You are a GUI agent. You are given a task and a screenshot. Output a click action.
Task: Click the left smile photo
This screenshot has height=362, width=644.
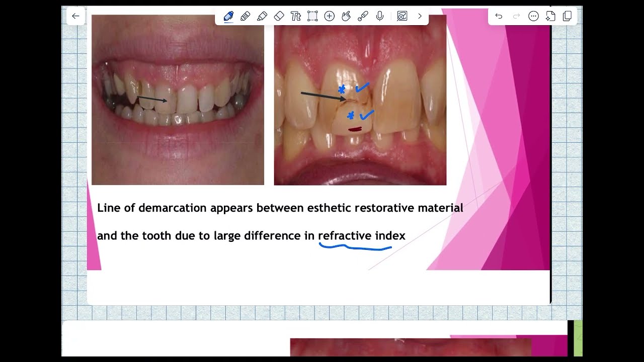coord(178,100)
